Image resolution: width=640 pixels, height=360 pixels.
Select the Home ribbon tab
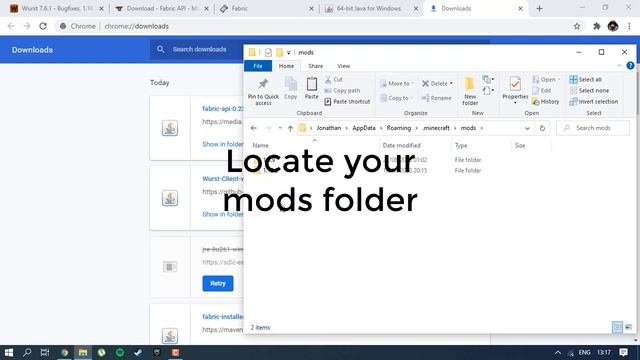point(286,66)
